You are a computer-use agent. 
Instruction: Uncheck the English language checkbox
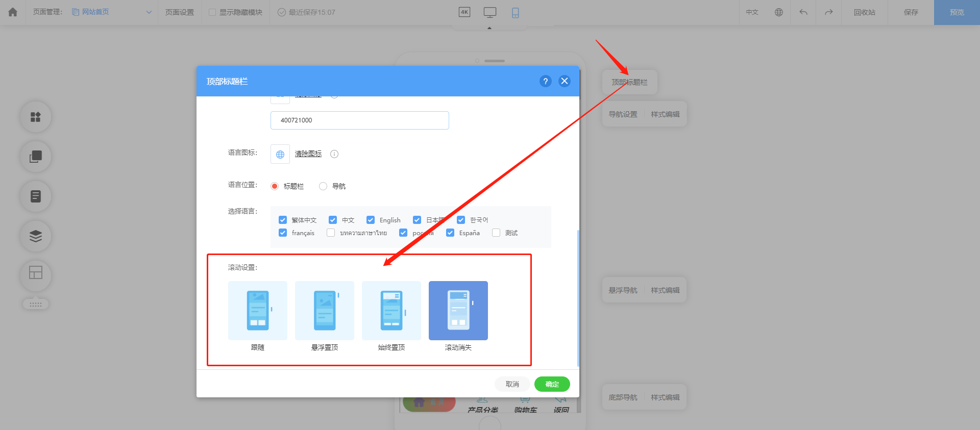coord(371,220)
